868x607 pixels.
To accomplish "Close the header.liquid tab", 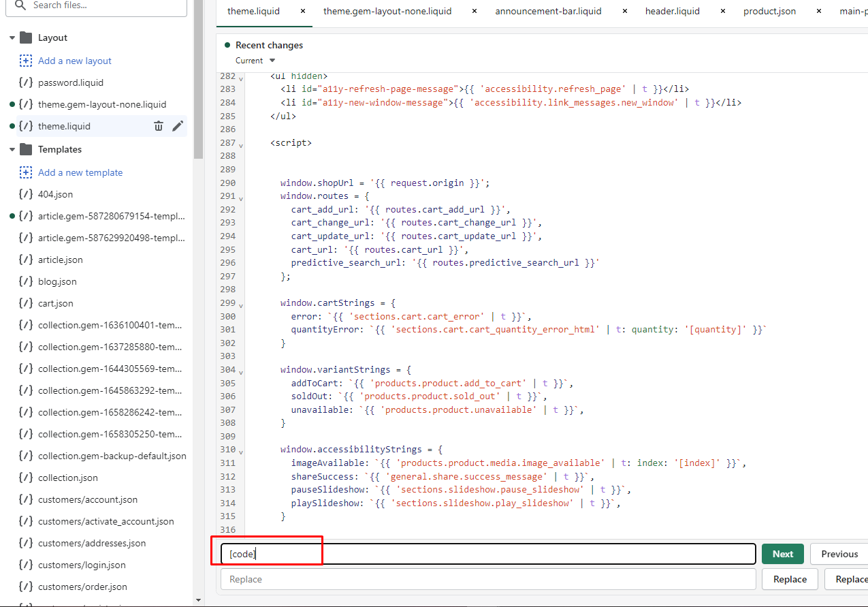I will 722,11.
